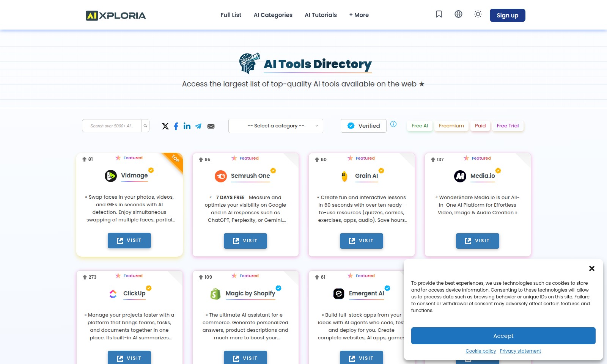This screenshot has width=607, height=364.
Task: Visit ClickUp via VISIT button
Action: point(129,358)
